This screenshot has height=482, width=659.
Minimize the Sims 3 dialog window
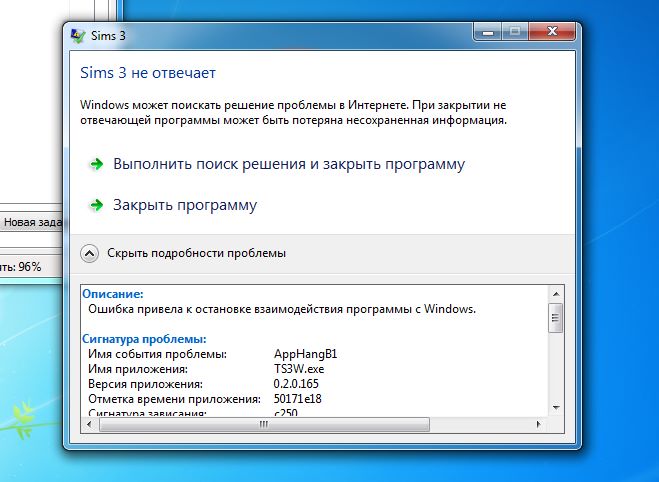(488, 32)
